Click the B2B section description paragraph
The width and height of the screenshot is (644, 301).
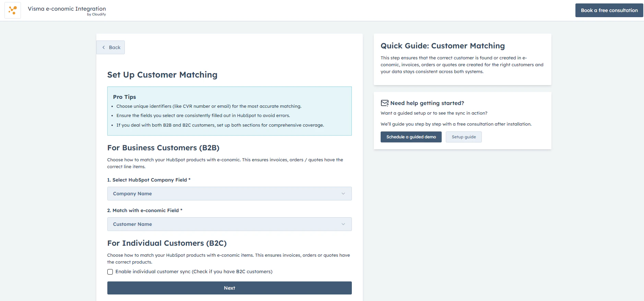[225, 163]
